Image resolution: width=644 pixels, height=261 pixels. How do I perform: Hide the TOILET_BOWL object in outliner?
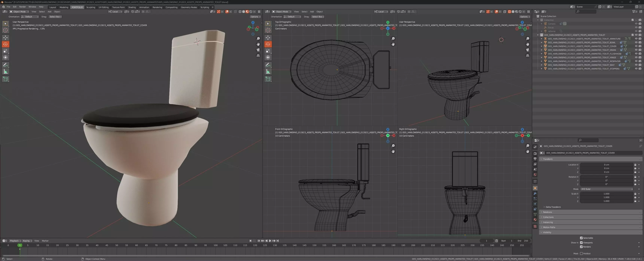[x=636, y=43]
